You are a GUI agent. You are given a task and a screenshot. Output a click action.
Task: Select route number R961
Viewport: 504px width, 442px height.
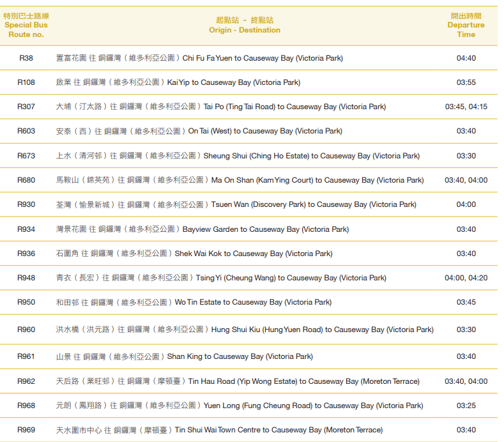[x=26, y=356]
